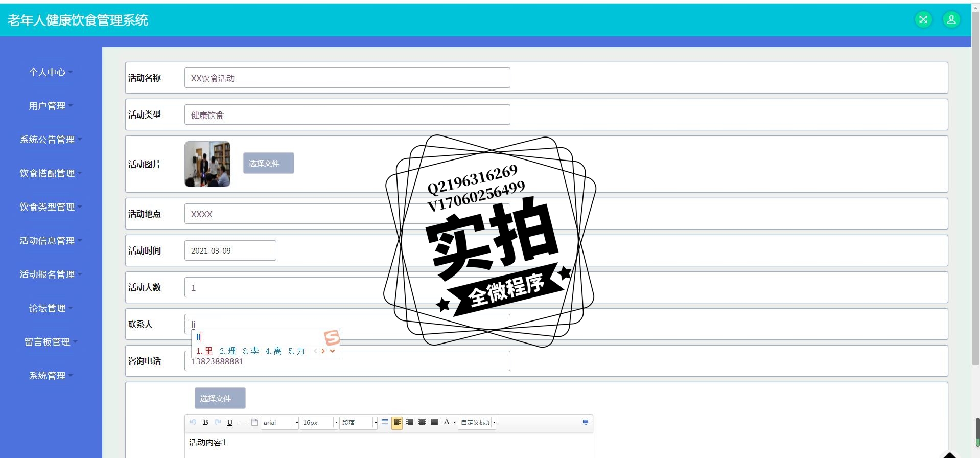Expand the 饮食搭配管理 sidebar menu
The width and height of the screenshot is (980, 458).
point(51,173)
